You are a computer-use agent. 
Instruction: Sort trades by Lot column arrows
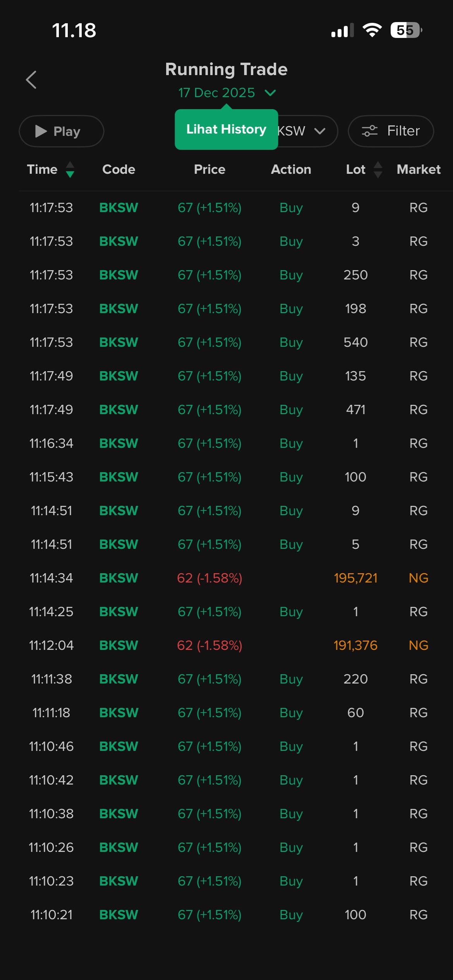pos(378,170)
